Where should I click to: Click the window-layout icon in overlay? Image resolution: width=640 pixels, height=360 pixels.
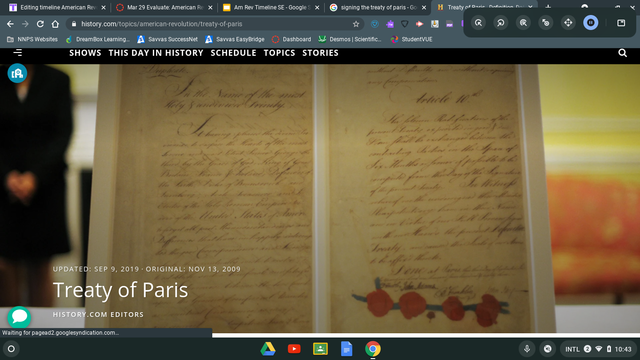tap(621, 23)
